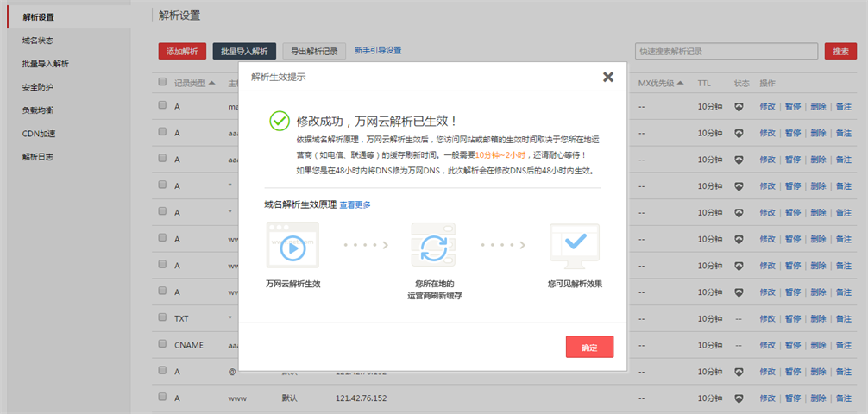This screenshot has width=868, height=414.
Task: Click the 万网云解析生效 play icon
Action: 292,248
